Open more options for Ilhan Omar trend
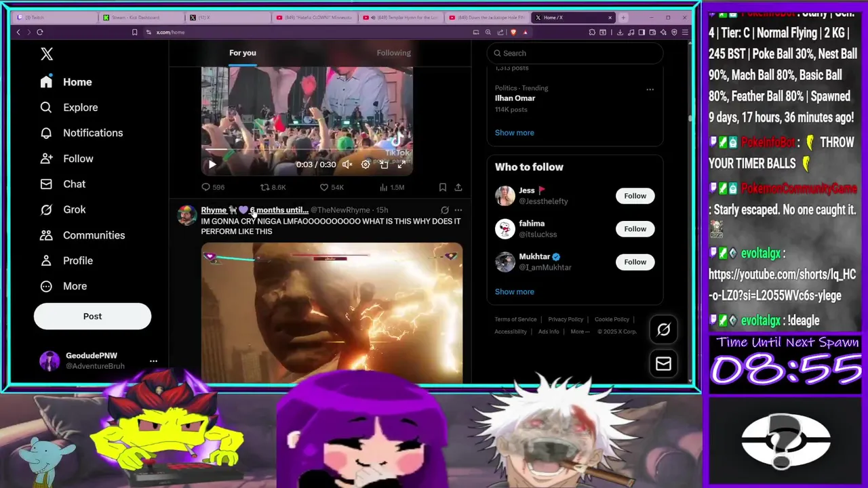 click(650, 89)
